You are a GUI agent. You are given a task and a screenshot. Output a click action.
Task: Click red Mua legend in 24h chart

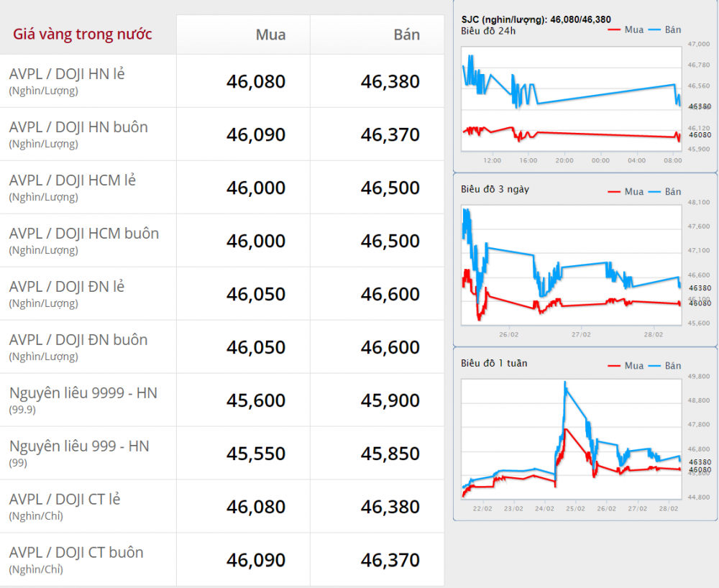coord(626,29)
